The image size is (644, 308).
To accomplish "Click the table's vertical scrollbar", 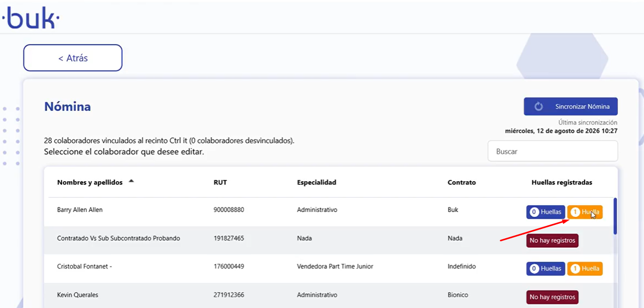I will 615,216.
